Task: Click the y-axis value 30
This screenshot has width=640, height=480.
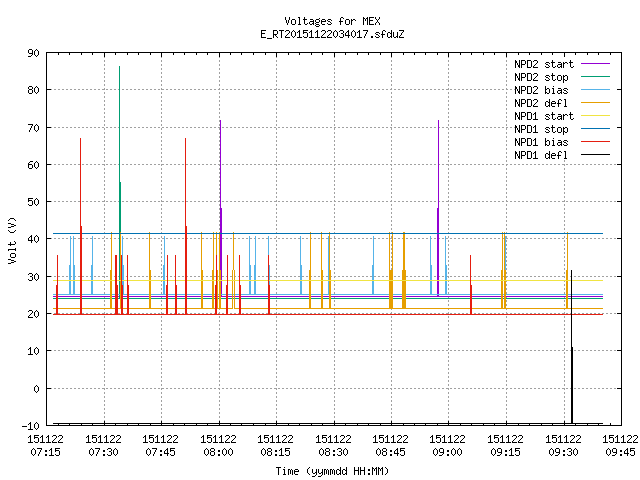Action: coord(33,277)
